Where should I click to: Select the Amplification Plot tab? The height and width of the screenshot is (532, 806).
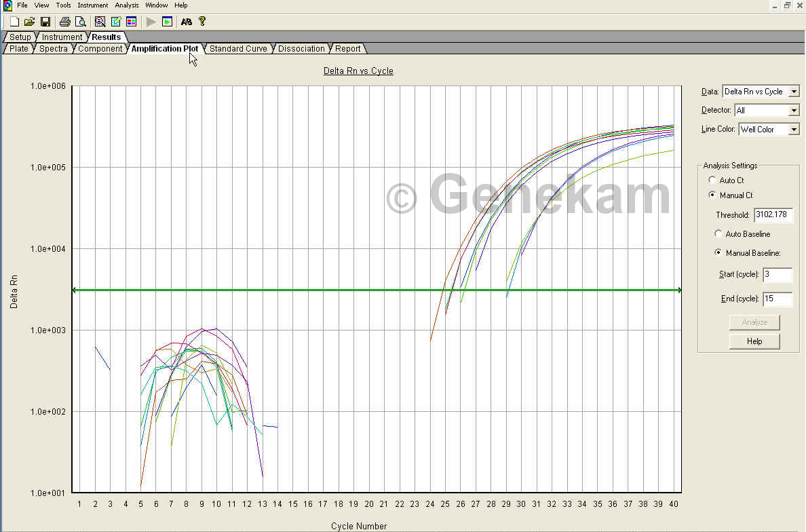click(164, 49)
